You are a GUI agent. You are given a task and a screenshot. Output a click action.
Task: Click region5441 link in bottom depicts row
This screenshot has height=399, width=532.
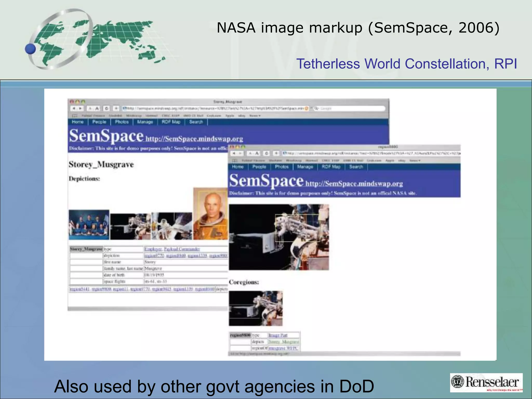pos(80,289)
